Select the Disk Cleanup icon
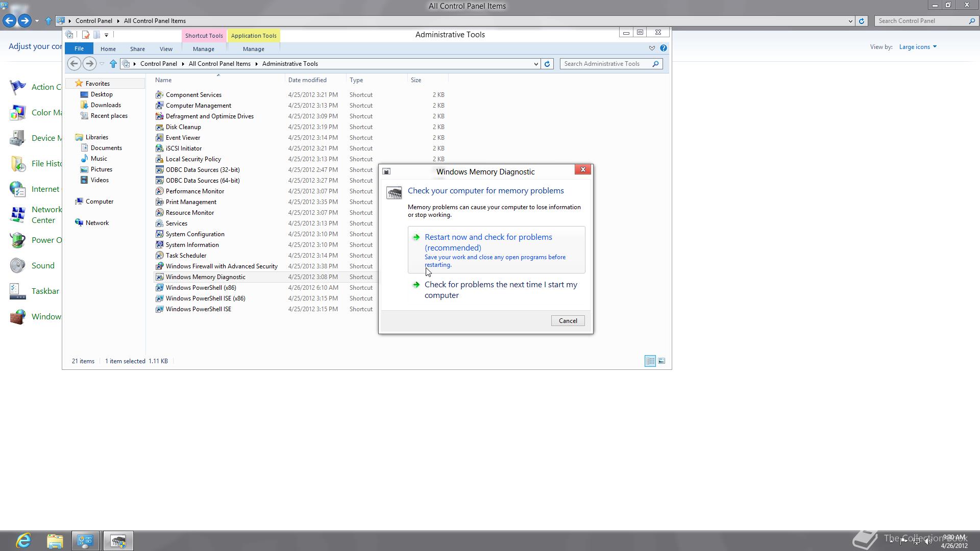Image resolution: width=980 pixels, height=551 pixels. [x=159, y=127]
